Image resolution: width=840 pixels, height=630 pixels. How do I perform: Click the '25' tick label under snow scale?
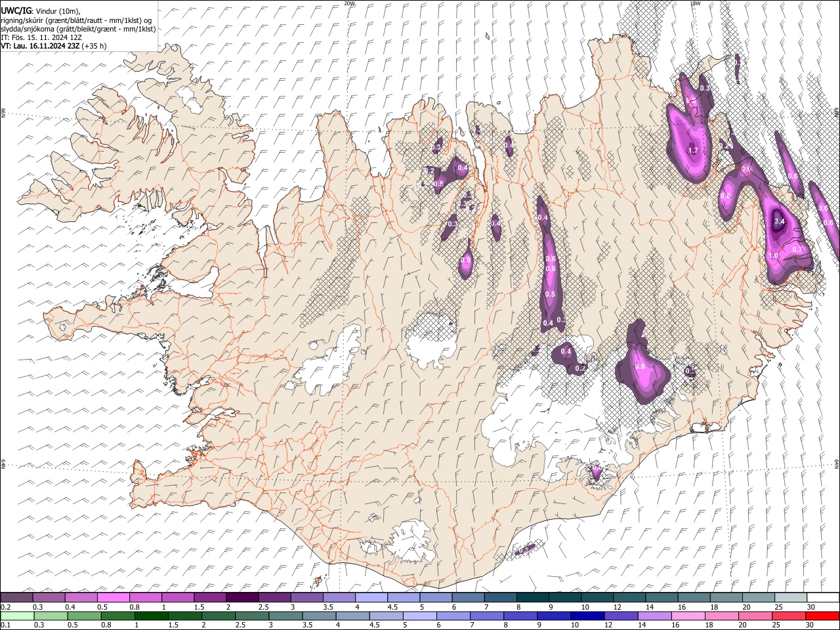[x=778, y=607]
